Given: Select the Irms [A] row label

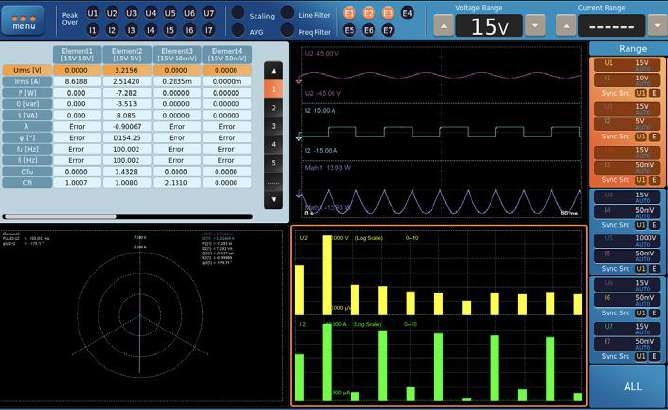Looking at the screenshot, I should (27, 81).
